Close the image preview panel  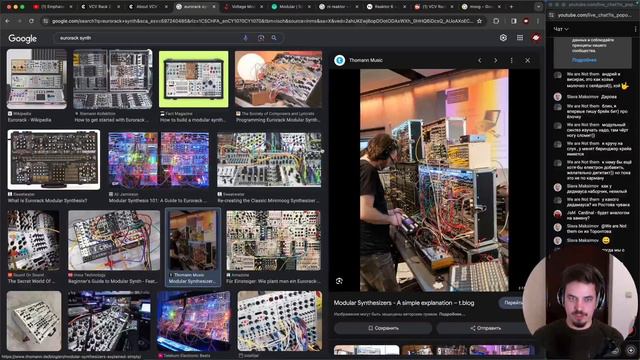tap(527, 60)
